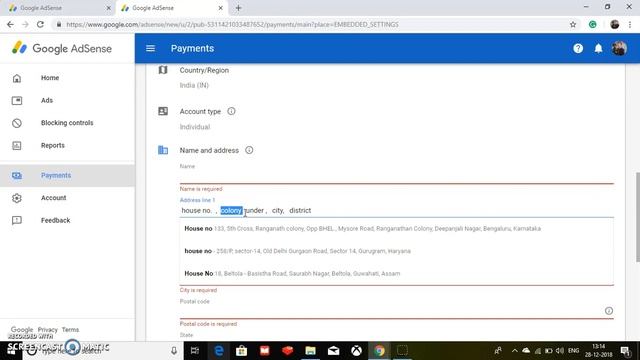Image resolution: width=640 pixels, height=360 pixels.
Task: Click the Feedback speech bubble icon
Action: click(17, 220)
